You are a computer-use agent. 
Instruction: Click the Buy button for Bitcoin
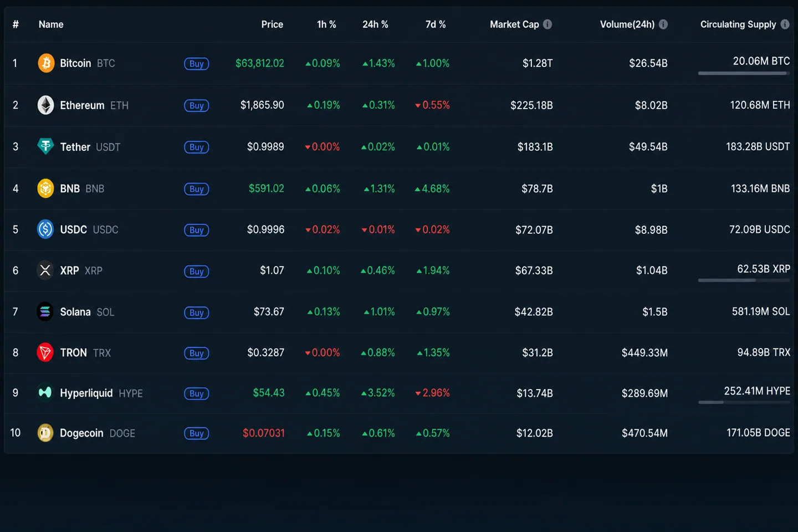(x=197, y=64)
